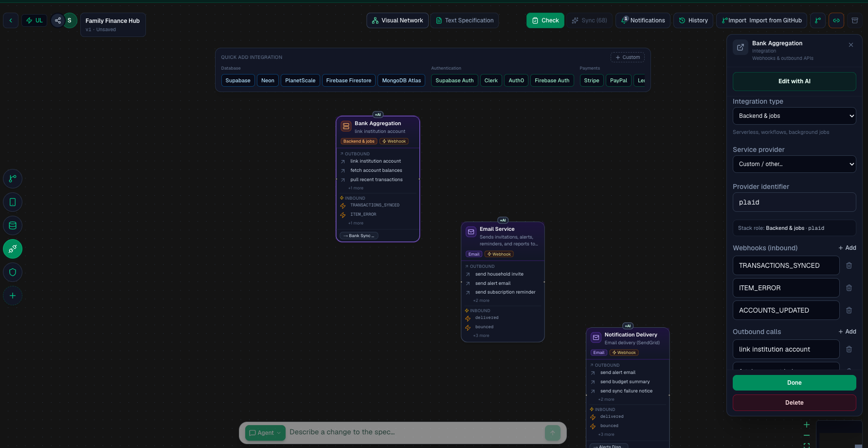Zoom out with the canvas minus control
The height and width of the screenshot is (448, 868).
807,435
